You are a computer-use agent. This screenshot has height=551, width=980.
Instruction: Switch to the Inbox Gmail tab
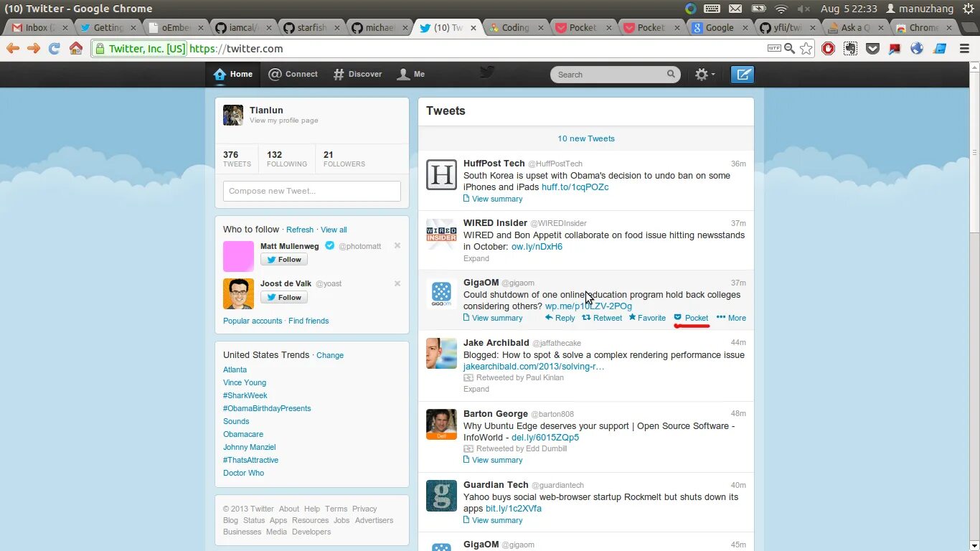(37, 28)
